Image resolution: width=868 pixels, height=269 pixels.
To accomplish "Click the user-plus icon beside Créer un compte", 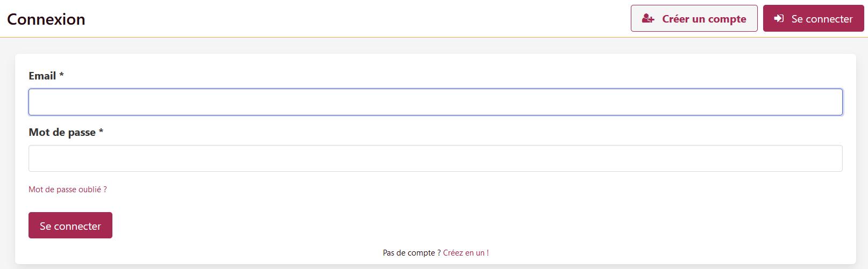I will pos(648,19).
